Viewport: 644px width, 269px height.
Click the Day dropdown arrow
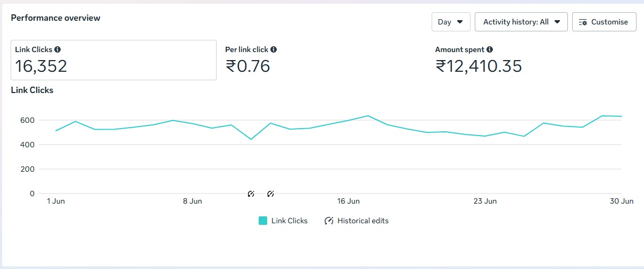pyautogui.click(x=460, y=22)
